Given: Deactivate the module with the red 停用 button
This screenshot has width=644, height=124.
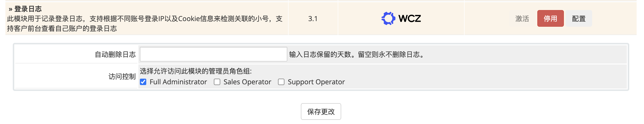Looking at the screenshot, I should (x=550, y=19).
